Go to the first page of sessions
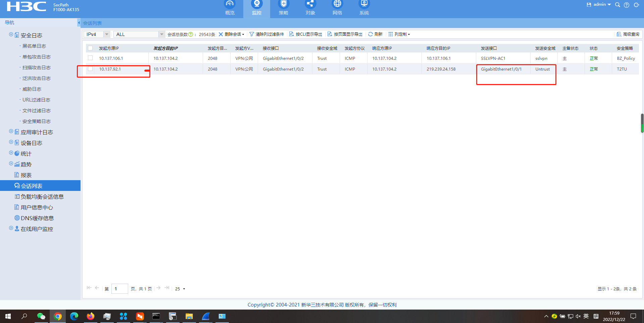The width and height of the screenshot is (644, 323). point(89,288)
